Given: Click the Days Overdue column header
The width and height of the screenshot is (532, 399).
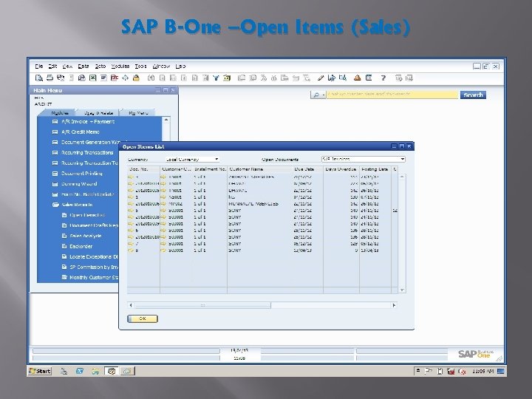Looking at the screenshot, I should 341,169.
